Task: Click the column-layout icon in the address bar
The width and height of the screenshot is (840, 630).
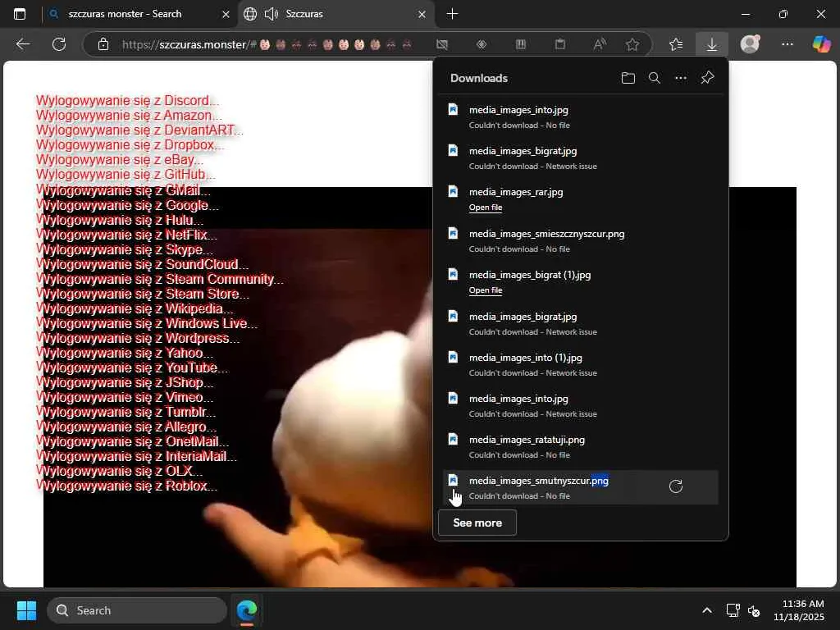Action: (521, 44)
